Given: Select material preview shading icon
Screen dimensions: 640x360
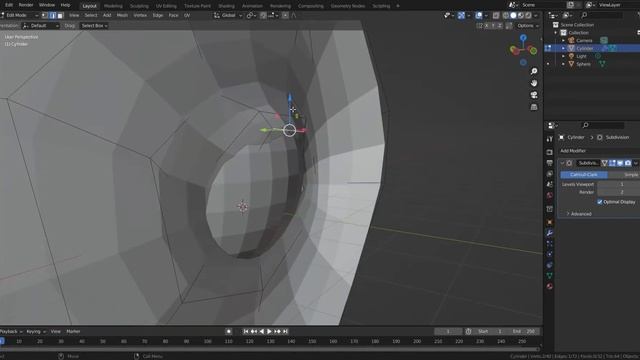Looking at the screenshot, I should click(521, 15).
